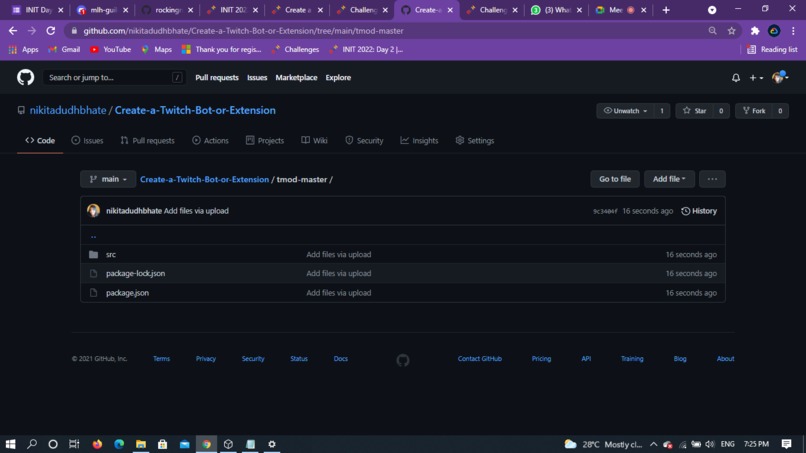
Task: Open package.json file
Action: pyautogui.click(x=127, y=293)
